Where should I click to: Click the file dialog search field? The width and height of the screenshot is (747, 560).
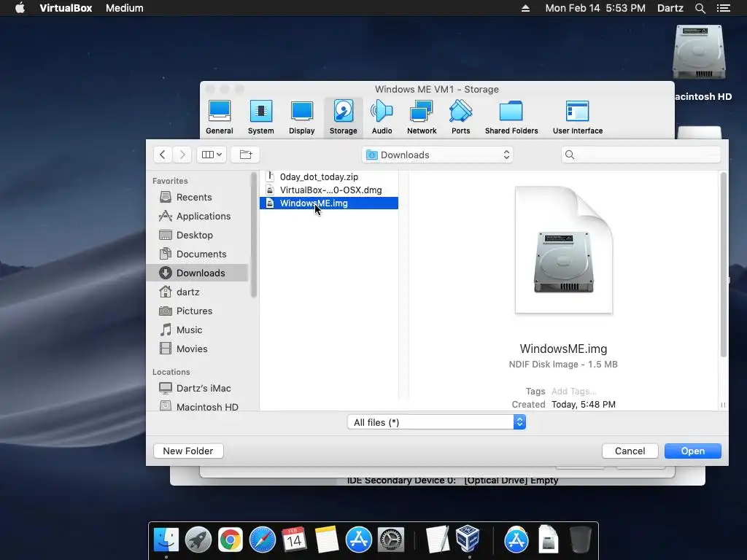click(x=641, y=155)
